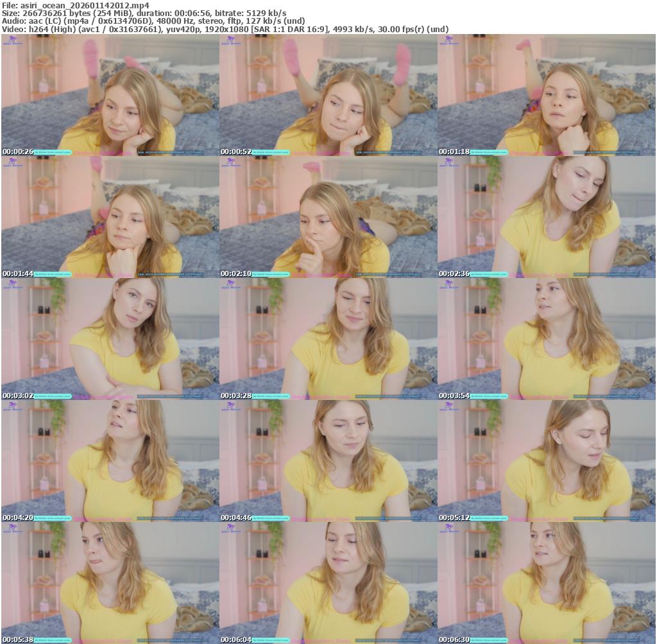The height and width of the screenshot is (644, 657).
Task: Select the thumbnail frame stamped 00:02:36
Action: point(547,217)
